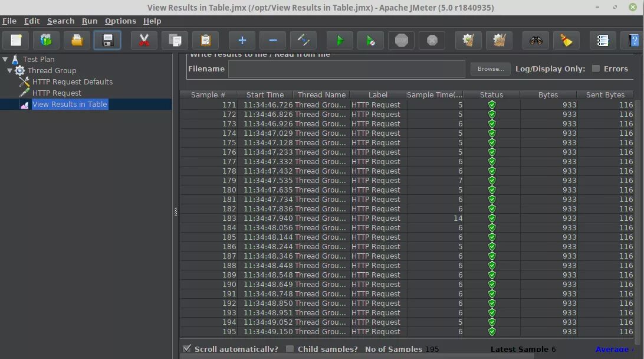Sort by the Sent Bytes column header
This screenshot has width=644, height=359.
pyautogui.click(x=606, y=95)
